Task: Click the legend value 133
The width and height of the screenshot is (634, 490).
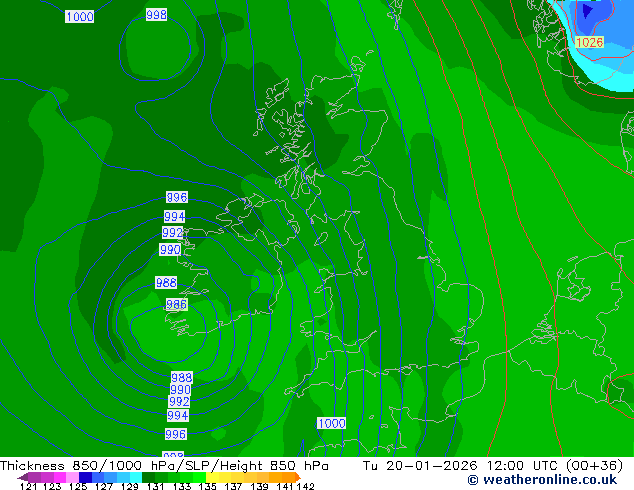Action: click(182, 486)
